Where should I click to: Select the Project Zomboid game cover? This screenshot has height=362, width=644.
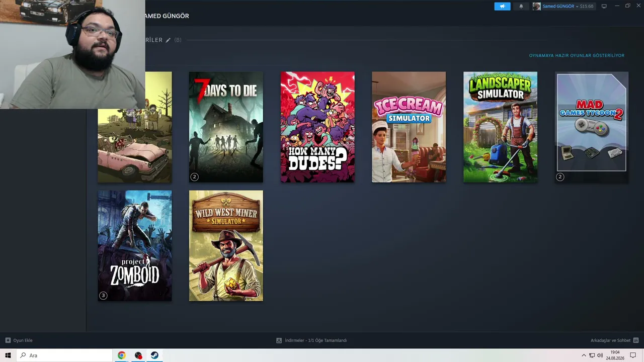pyautogui.click(x=135, y=245)
